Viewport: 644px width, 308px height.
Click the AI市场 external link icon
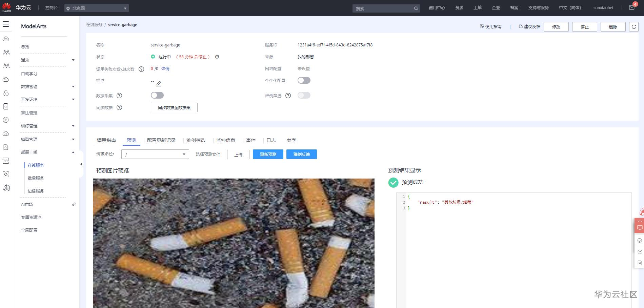(74, 204)
